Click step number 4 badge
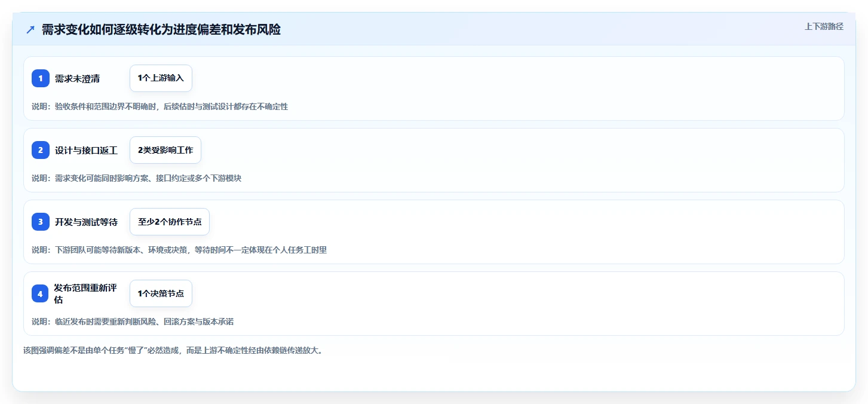The height and width of the screenshot is (404, 868). [x=41, y=293]
